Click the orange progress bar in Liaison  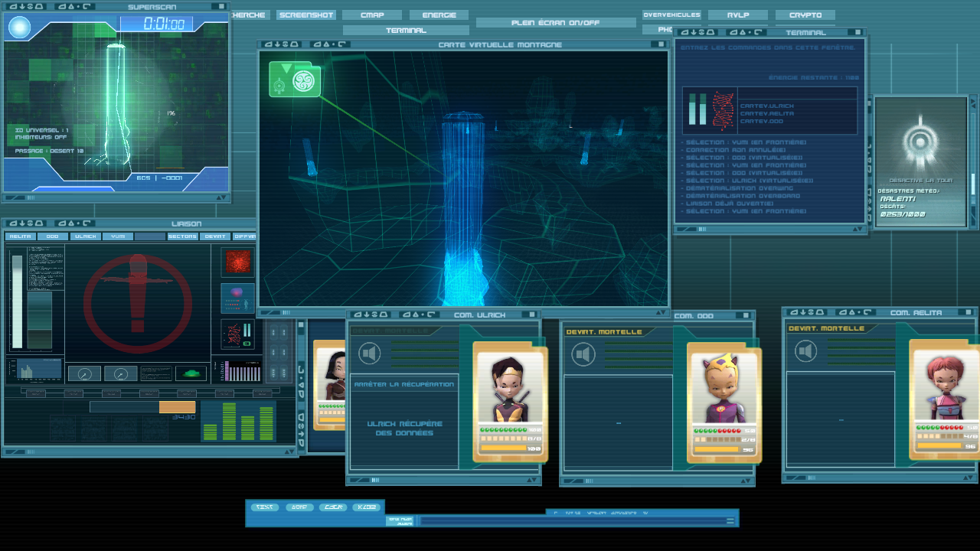coord(177,407)
